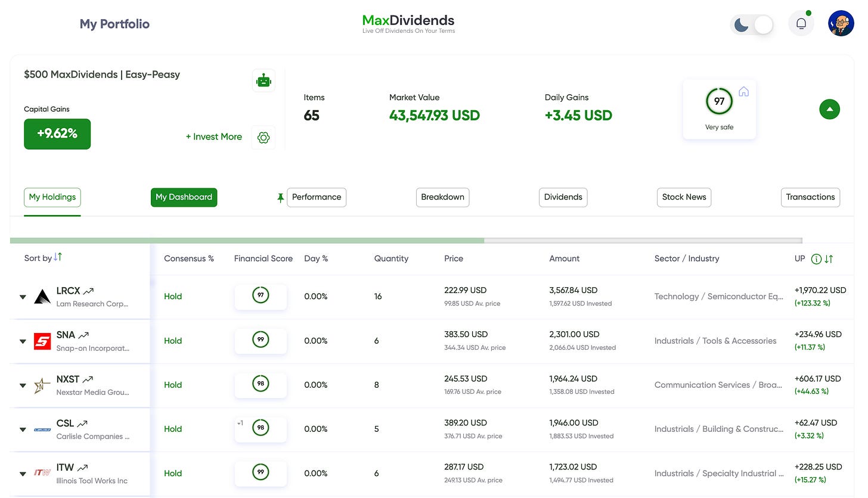This screenshot has width=868, height=498.
Task: Switch to My Holdings tab
Action: pyautogui.click(x=52, y=197)
